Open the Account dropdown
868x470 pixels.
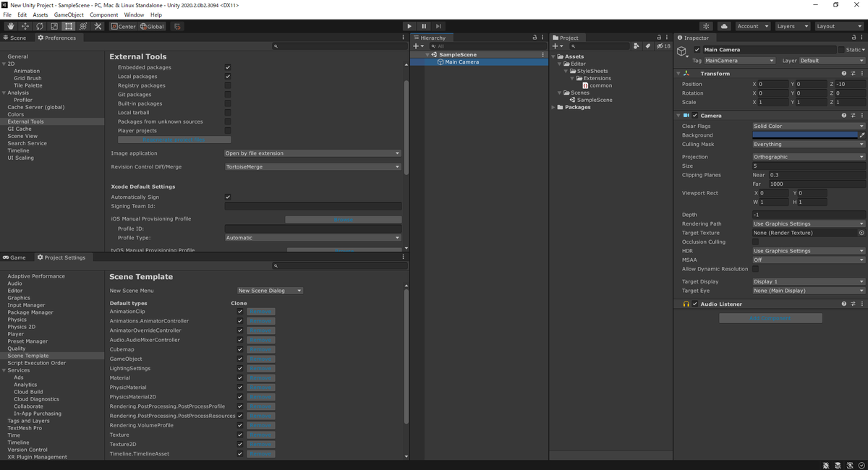[x=752, y=26]
